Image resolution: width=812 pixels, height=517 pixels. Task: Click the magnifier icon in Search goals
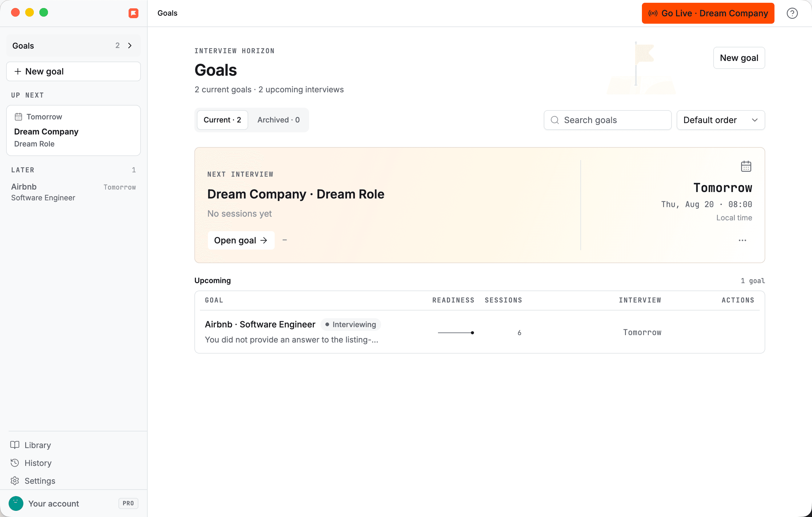point(555,120)
